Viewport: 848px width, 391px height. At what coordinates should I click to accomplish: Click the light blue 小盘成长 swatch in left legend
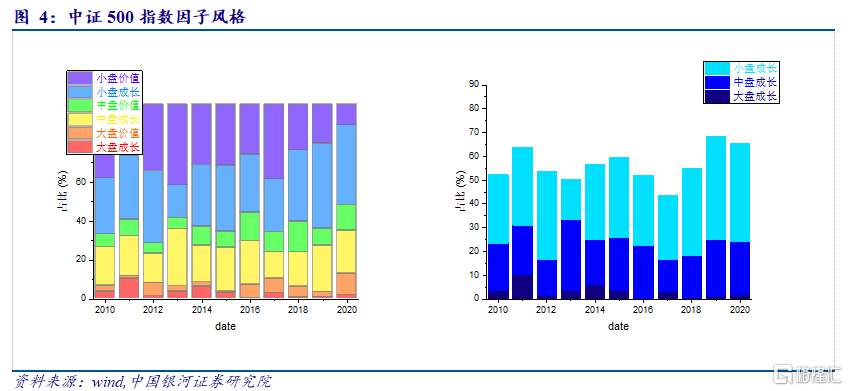tap(80, 92)
